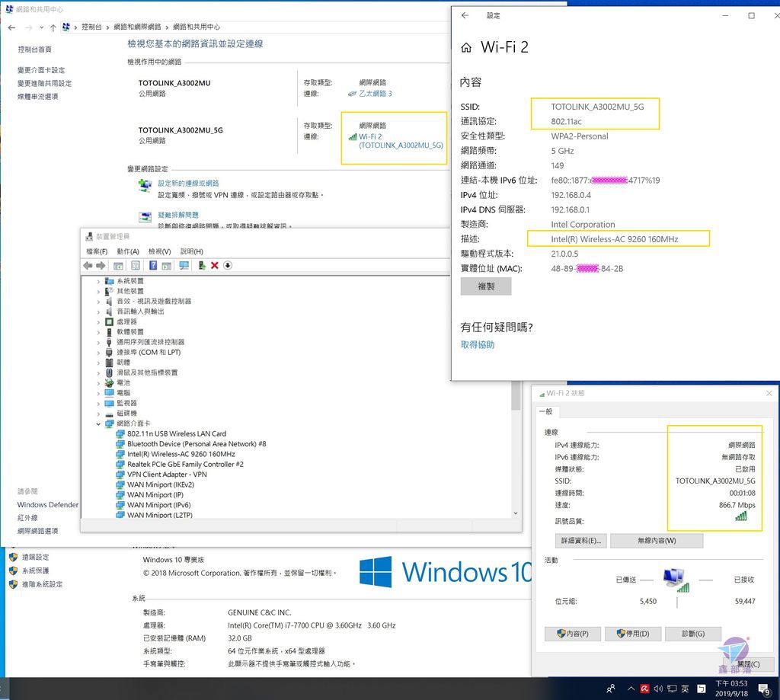780x700 pixels.
Task: Click the blue question mark help icon
Action: 153,266
